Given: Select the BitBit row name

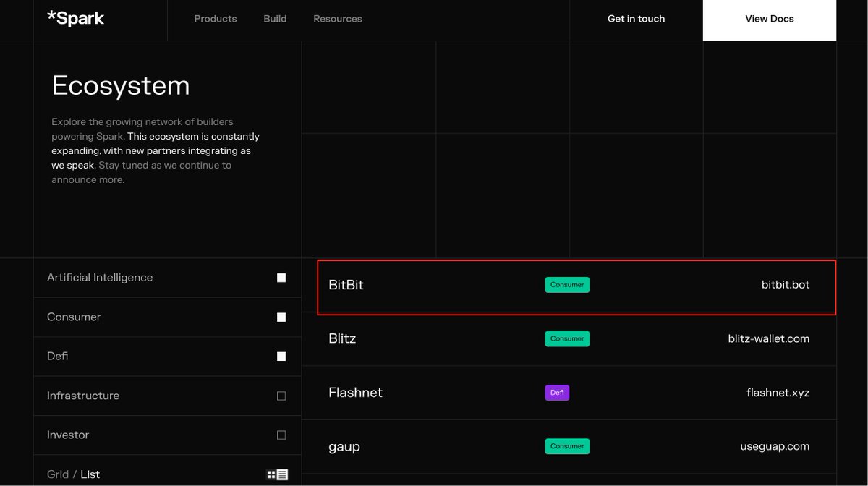Looking at the screenshot, I should point(346,285).
